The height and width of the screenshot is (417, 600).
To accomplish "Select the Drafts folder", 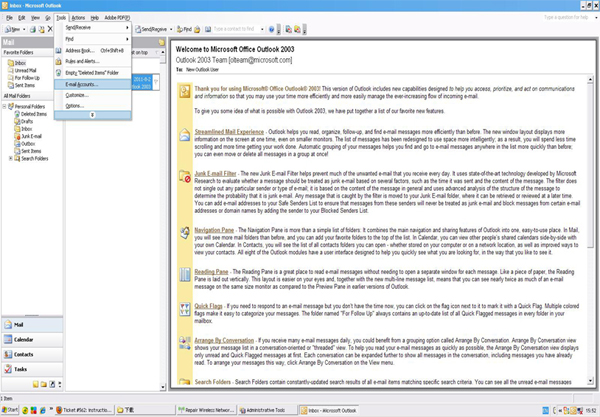I will pos(23,121).
